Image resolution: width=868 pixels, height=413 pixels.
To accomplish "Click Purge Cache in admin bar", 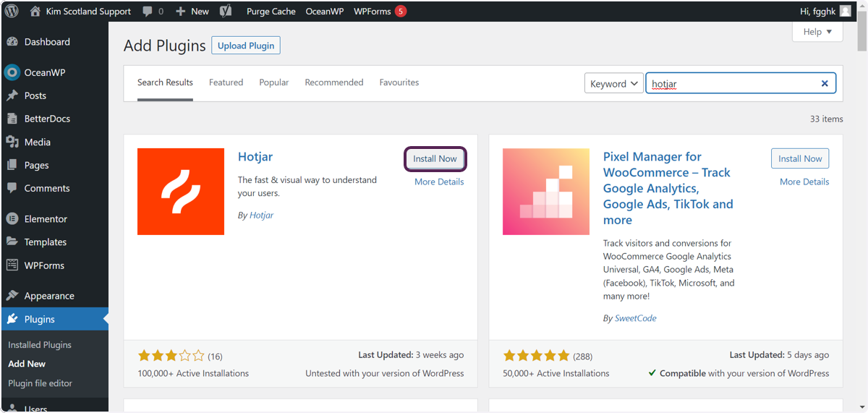I will [271, 11].
